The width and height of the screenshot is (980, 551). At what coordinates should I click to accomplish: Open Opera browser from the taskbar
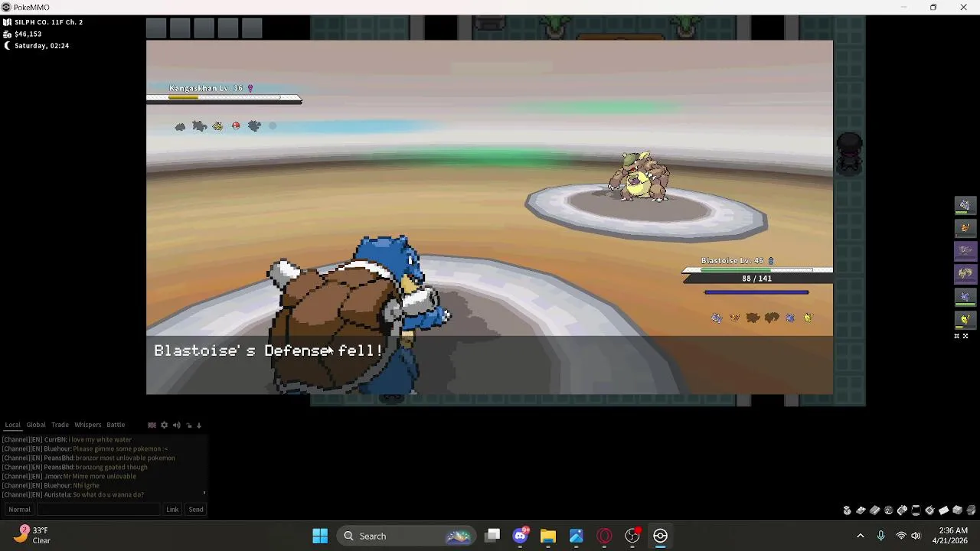[604, 536]
